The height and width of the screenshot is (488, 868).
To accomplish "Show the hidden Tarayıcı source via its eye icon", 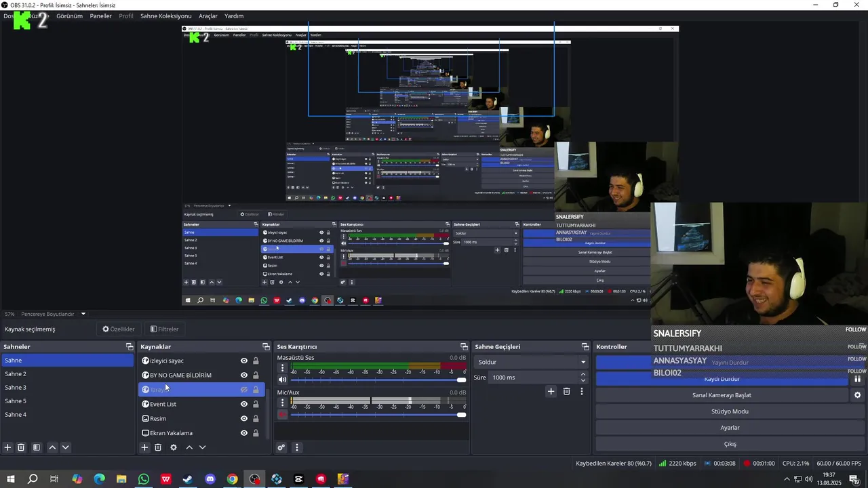I will click(244, 390).
